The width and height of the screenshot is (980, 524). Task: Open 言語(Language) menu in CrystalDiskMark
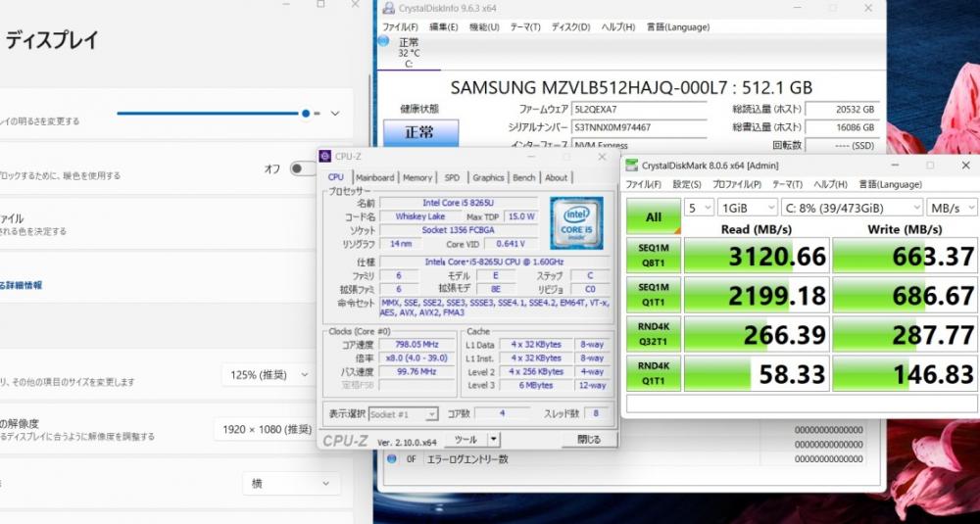click(890, 185)
